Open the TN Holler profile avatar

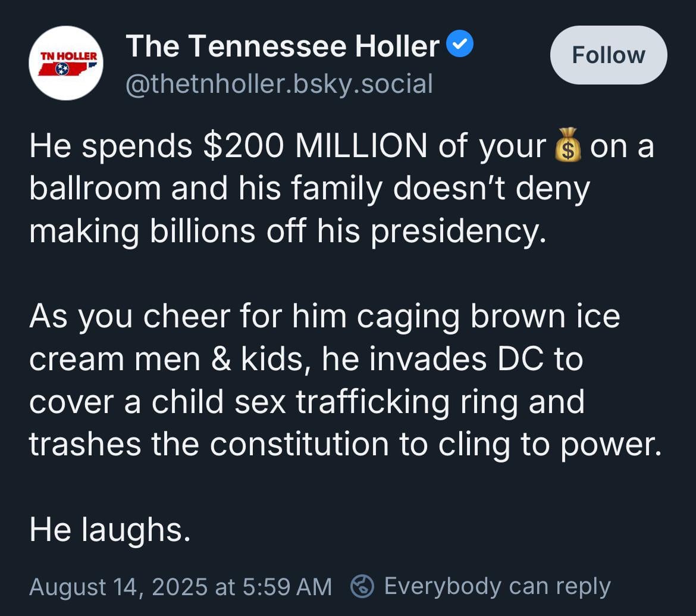[x=66, y=63]
